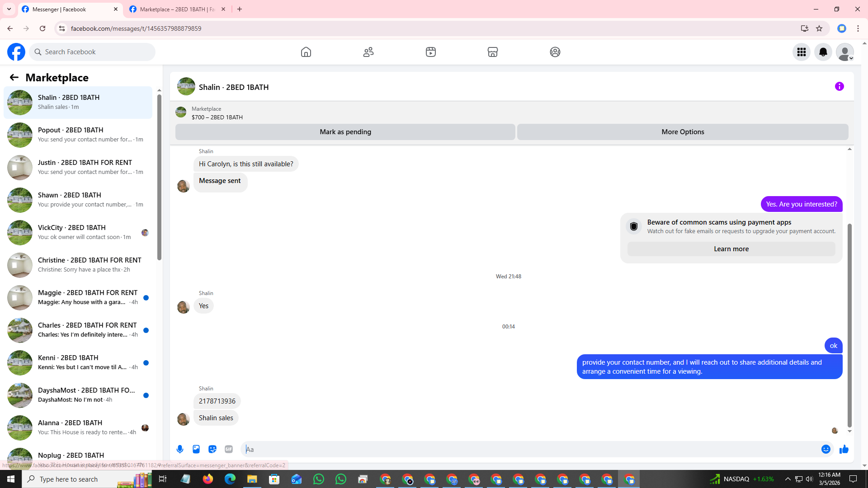Open the Friends icon in top navigation
The image size is (868, 488).
(368, 52)
